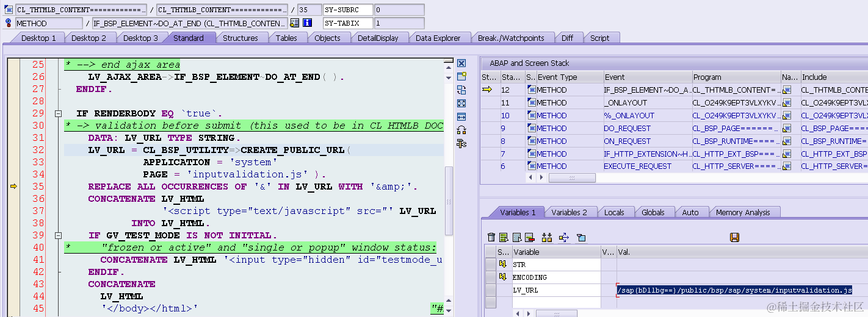
Task: Switch to the Desktop 1 tab
Action: [x=38, y=38]
